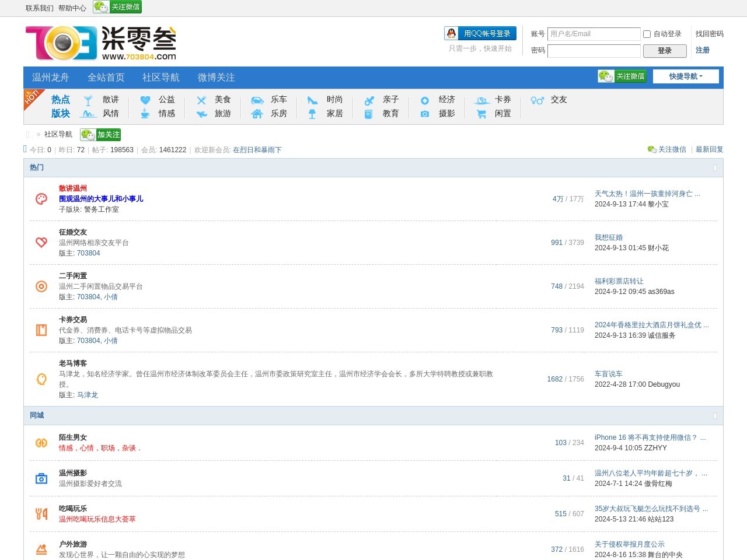Focus the 用户名/Email input field
Viewport: 747px width, 560px height.
tap(594, 34)
